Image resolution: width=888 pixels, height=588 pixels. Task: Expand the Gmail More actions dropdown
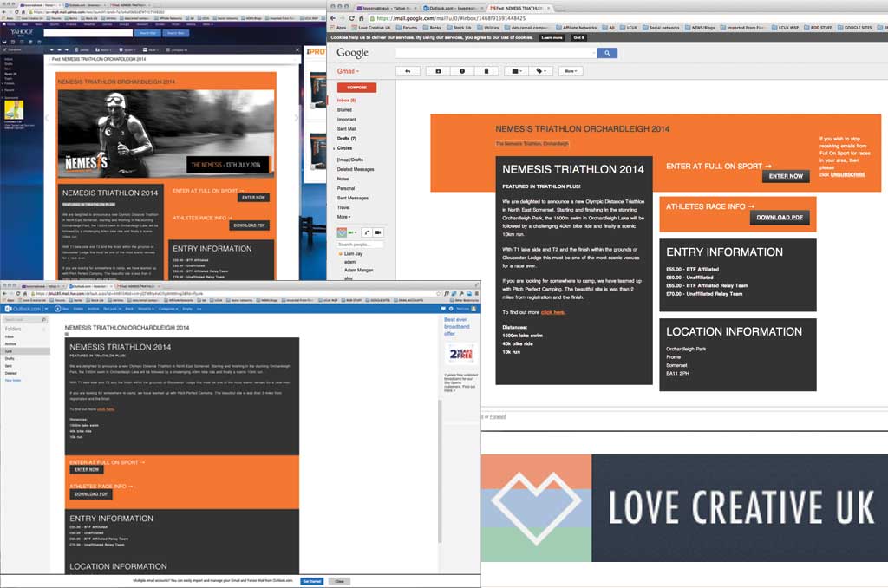point(571,71)
